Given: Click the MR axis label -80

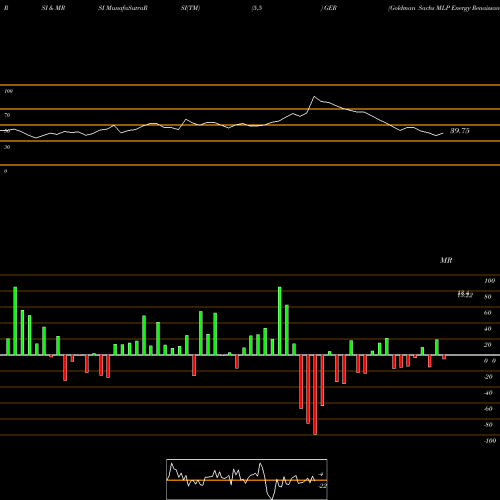Looking at the screenshot, I should [488, 425].
